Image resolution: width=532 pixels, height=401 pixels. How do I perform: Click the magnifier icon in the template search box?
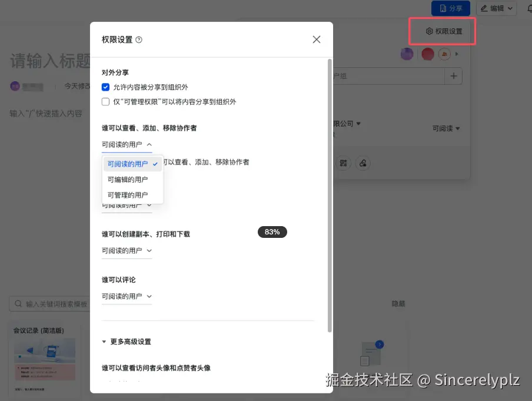tap(18, 303)
